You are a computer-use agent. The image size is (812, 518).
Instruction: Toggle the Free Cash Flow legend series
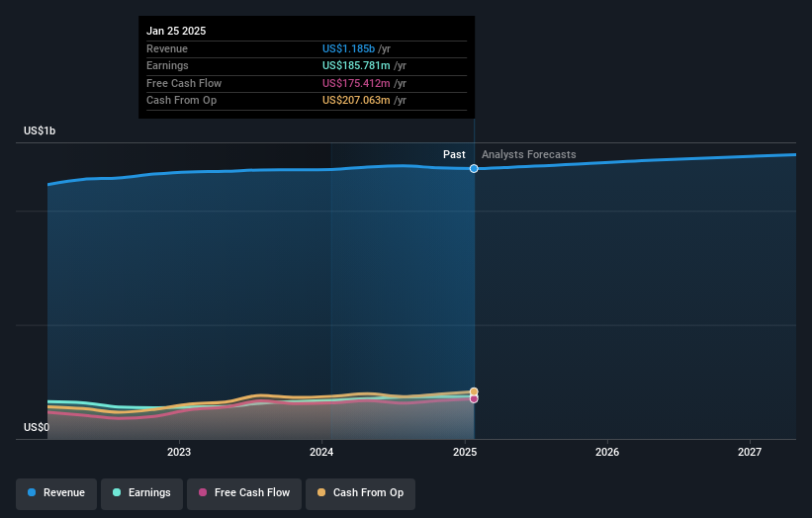(x=244, y=492)
